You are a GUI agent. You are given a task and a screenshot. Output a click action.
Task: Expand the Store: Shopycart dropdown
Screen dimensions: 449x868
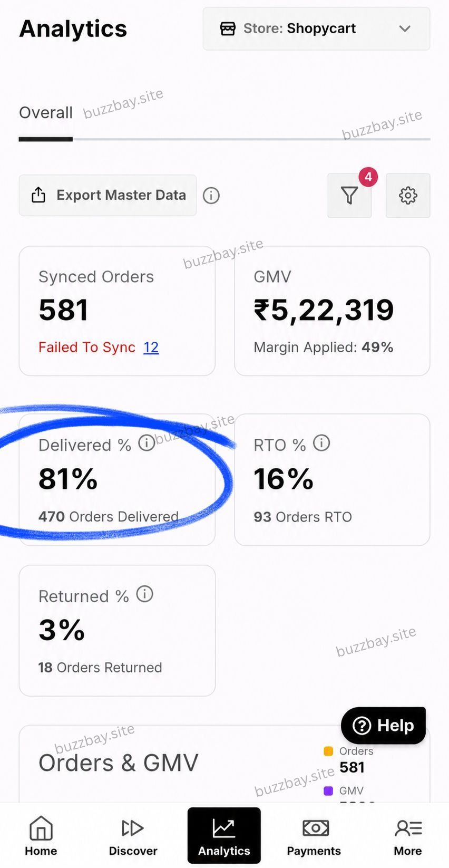(316, 29)
